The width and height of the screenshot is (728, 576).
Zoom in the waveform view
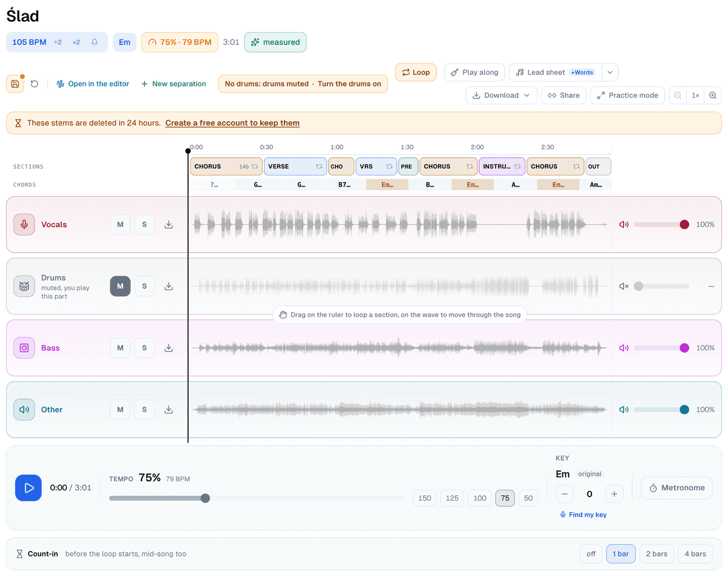(x=713, y=95)
